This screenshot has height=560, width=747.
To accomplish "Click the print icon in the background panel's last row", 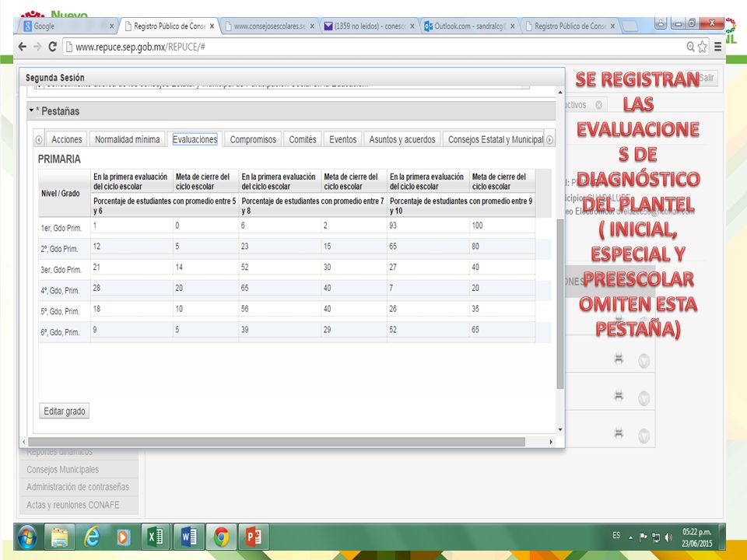I will [619, 433].
